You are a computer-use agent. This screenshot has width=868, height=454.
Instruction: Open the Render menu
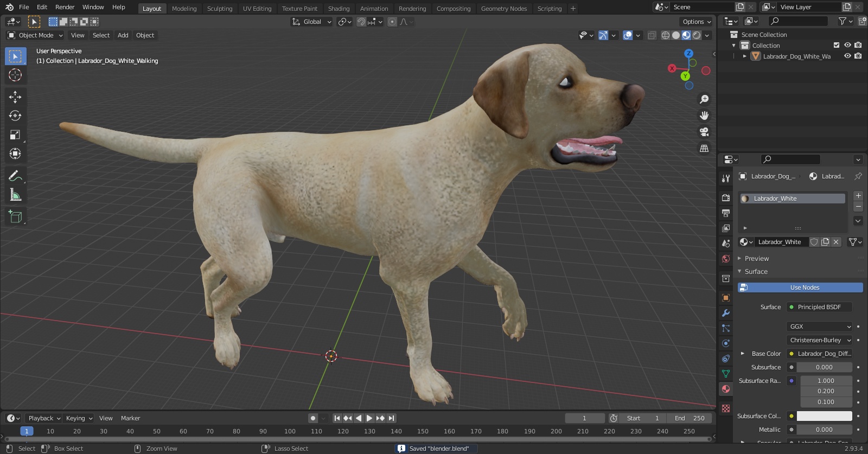coord(65,7)
